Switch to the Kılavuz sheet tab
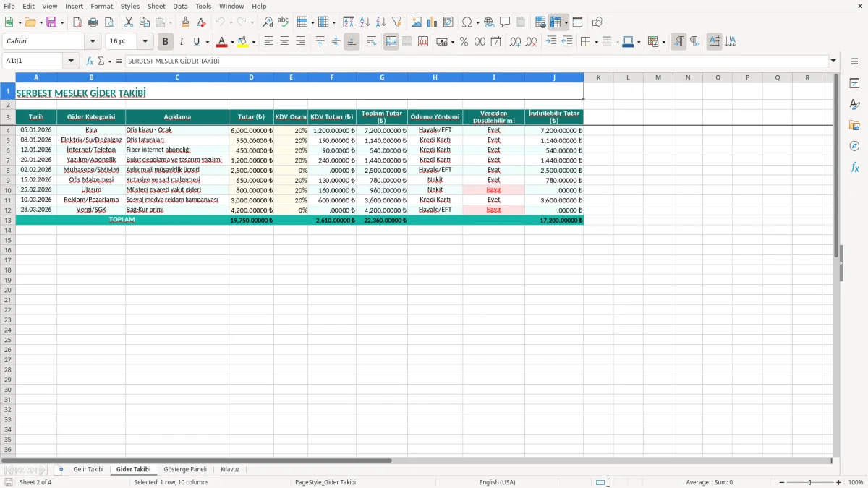The width and height of the screenshot is (868, 488). 230,469
